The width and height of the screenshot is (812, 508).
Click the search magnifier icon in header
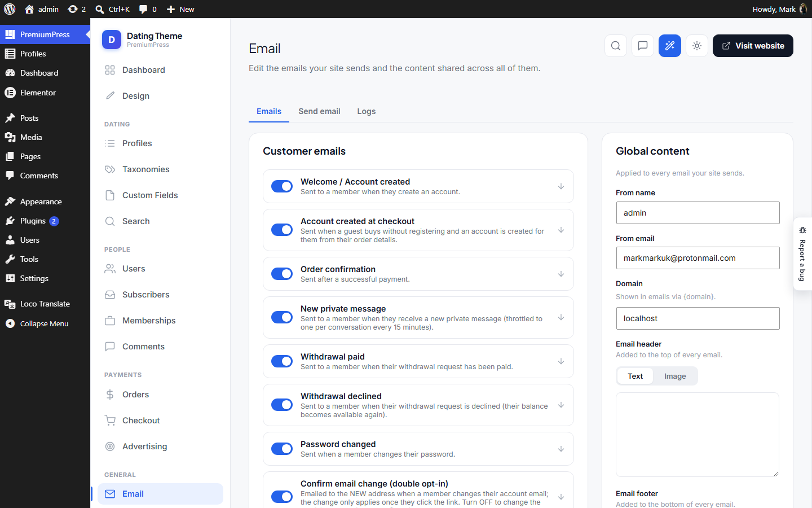click(x=616, y=46)
